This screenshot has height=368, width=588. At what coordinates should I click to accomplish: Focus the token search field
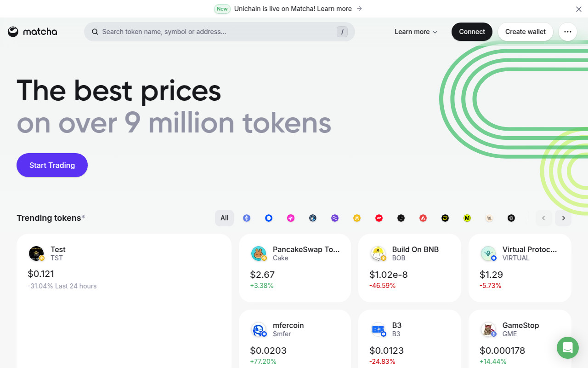point(219,32)
